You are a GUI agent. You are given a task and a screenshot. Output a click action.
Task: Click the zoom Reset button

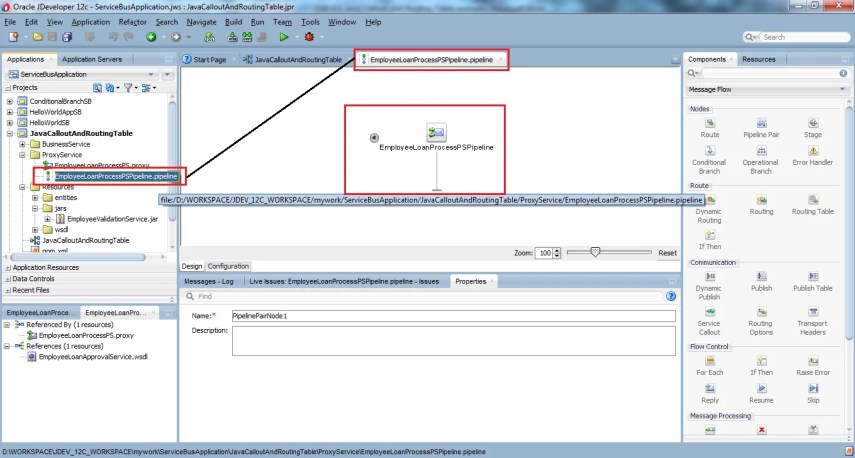[667, 253]
